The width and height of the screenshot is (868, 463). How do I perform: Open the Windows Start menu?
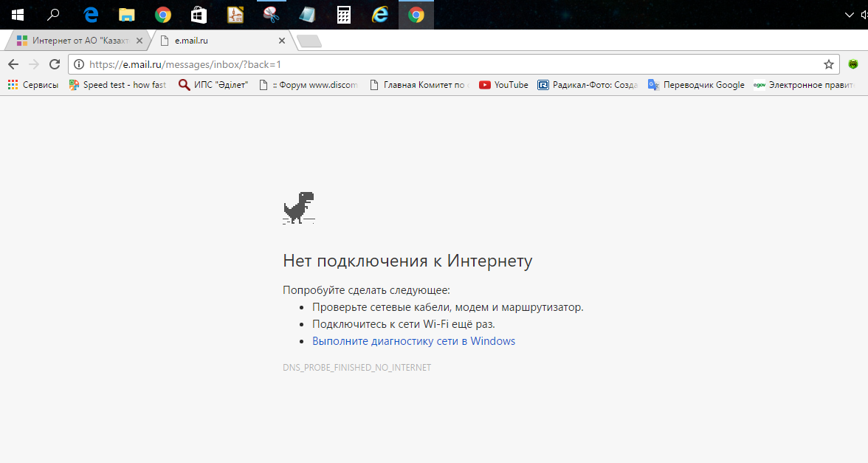coord(17,13)
